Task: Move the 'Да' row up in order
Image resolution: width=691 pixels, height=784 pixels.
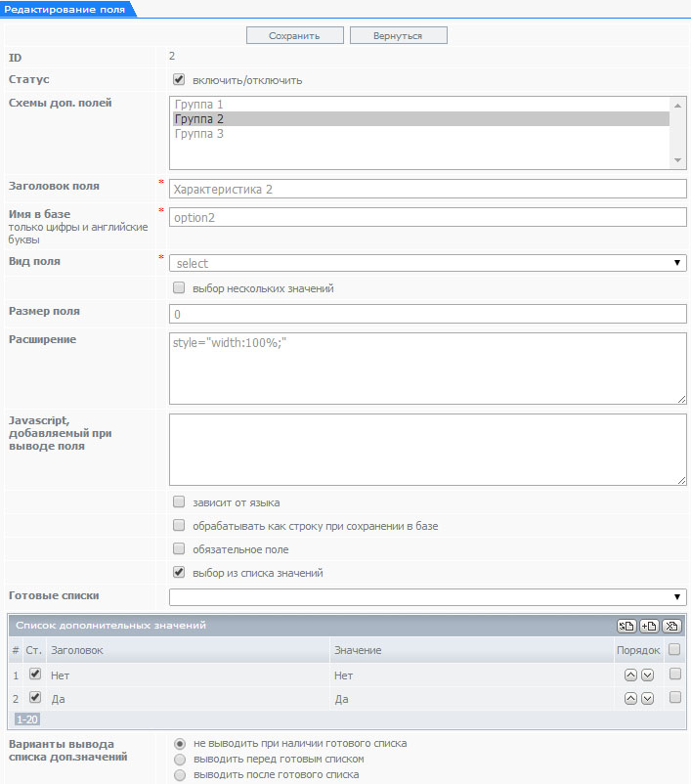Action: point(630,698)
